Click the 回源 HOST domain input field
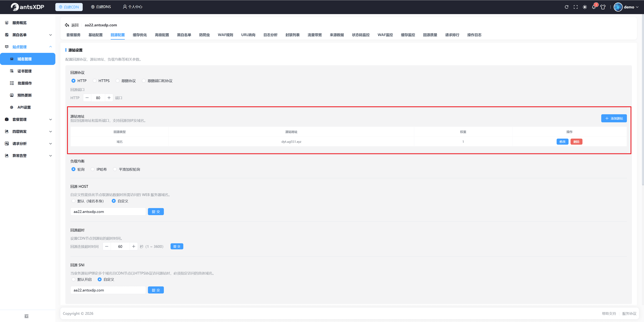The image size is (644, 322). [108, 212]
